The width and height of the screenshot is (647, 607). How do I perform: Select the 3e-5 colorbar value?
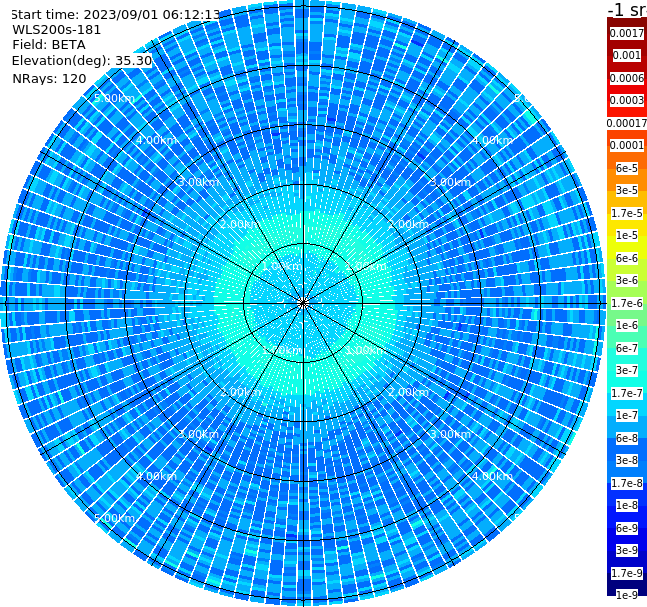point(627,190)
